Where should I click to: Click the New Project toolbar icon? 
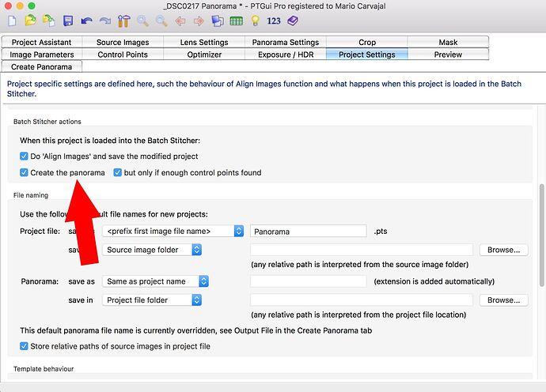tap(12, 21)
